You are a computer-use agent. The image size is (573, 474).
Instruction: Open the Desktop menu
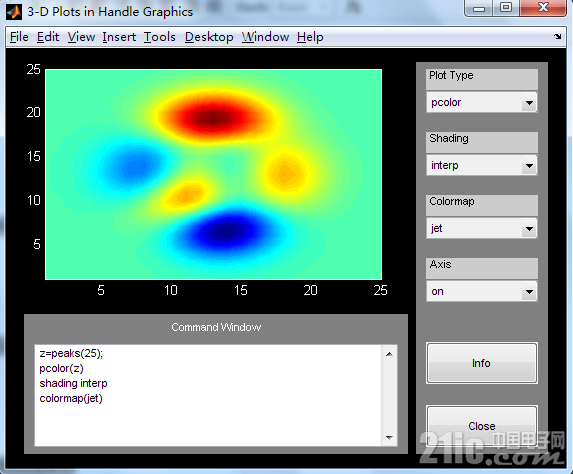click(x=209, y=37)
